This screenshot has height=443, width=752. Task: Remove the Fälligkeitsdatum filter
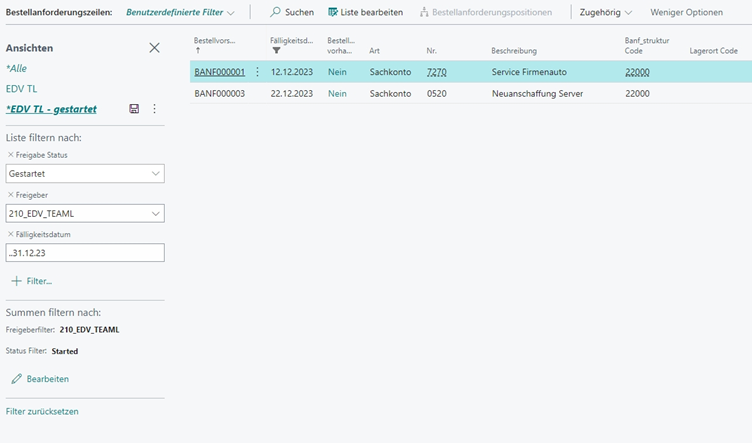tap(10, 234)
